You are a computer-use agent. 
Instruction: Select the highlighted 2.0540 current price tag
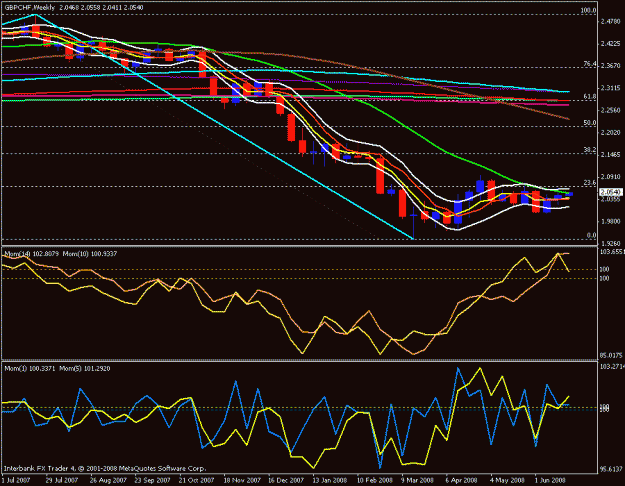pyautogui.click(x=611, y=192)
